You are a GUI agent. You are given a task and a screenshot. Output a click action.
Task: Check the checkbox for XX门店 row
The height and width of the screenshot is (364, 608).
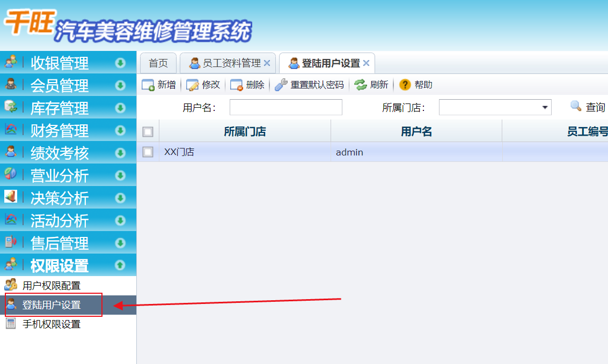point(148,152)
